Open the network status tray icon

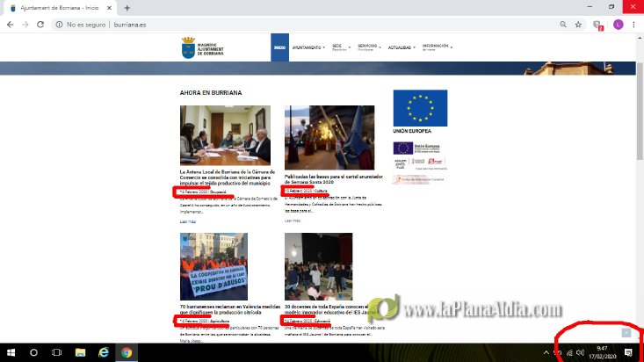tap(569, 352)
